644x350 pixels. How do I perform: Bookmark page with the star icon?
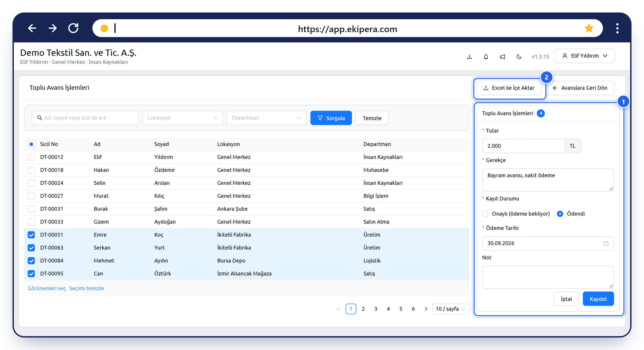pyautogui.click(x=589, y=28)
